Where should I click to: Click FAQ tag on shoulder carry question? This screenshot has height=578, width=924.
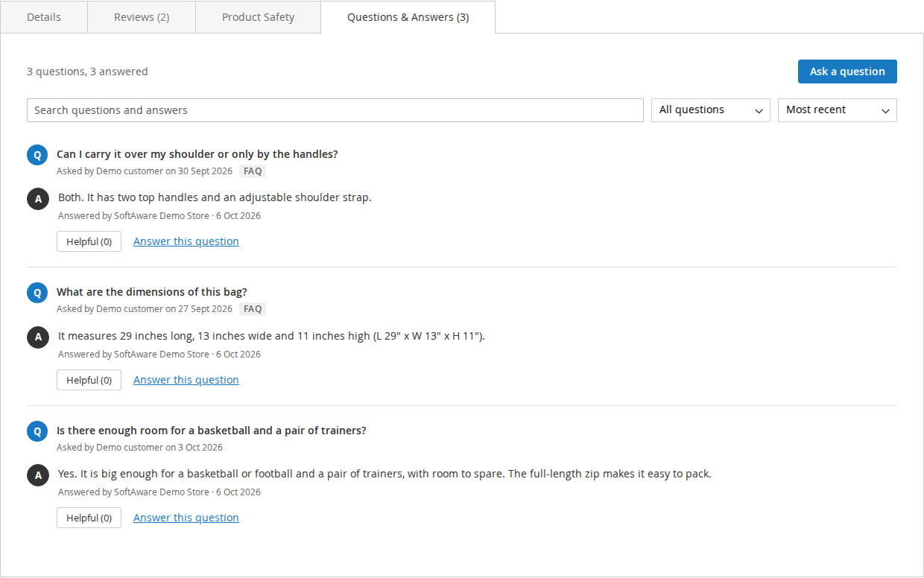pos(253,171)
